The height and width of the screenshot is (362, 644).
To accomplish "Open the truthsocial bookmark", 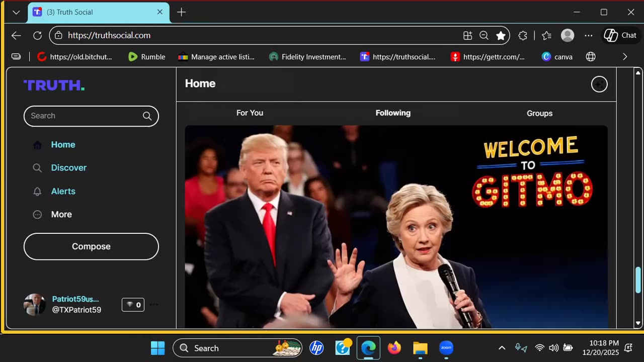I will click(x=398, y=57).
